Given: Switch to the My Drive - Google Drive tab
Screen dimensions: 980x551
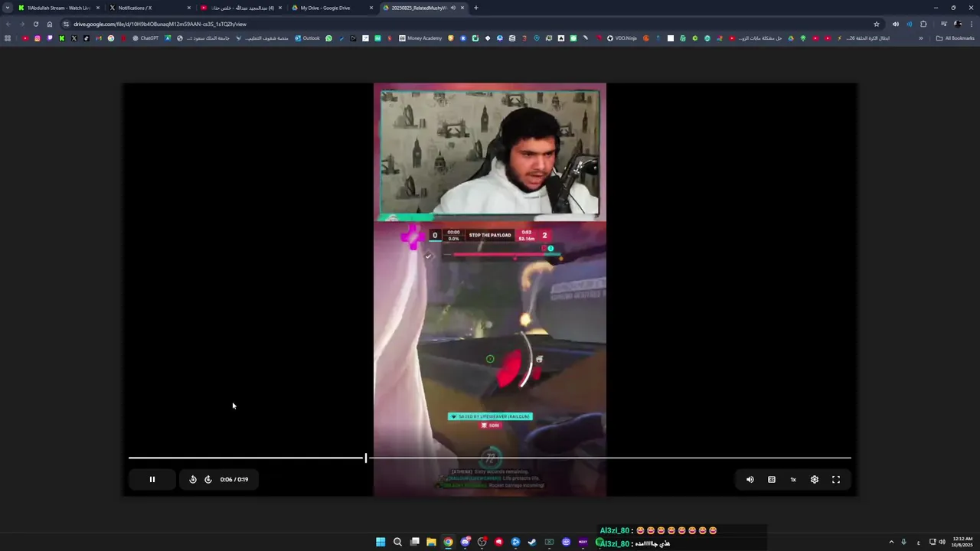Looking at the screenshot, I should pyautogui.click(x=331, y=8).
